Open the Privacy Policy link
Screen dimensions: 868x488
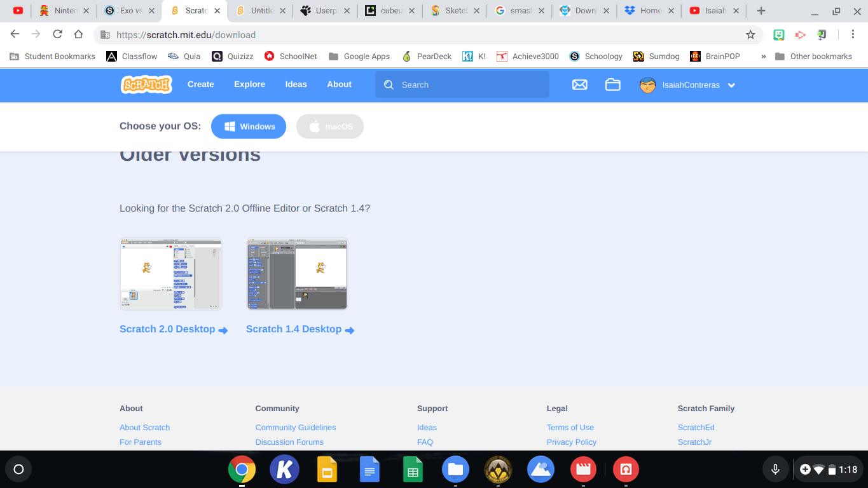point(571,442)
